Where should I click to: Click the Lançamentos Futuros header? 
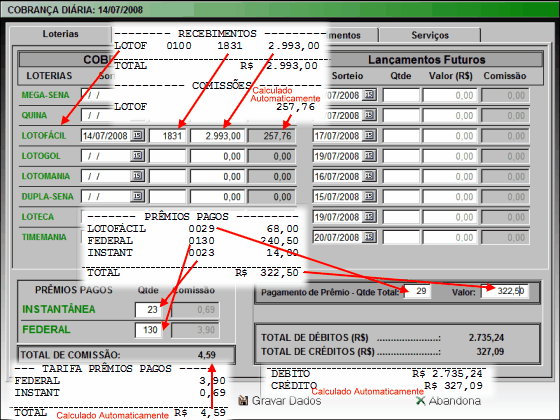point(427,60)
